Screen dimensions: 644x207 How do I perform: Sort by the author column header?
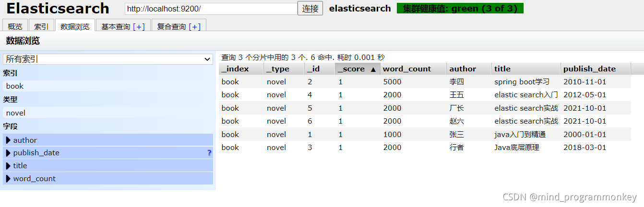(x=469, y=69)
